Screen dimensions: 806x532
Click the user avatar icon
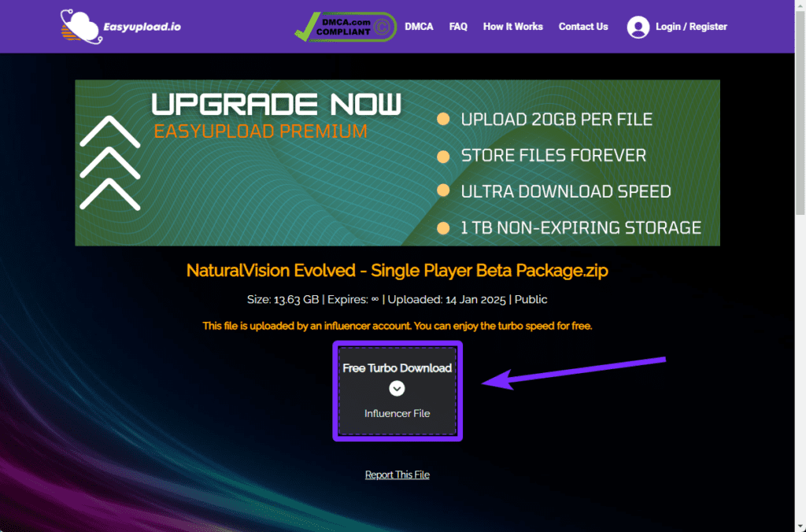pyautogui.click(x=638, y=27)
